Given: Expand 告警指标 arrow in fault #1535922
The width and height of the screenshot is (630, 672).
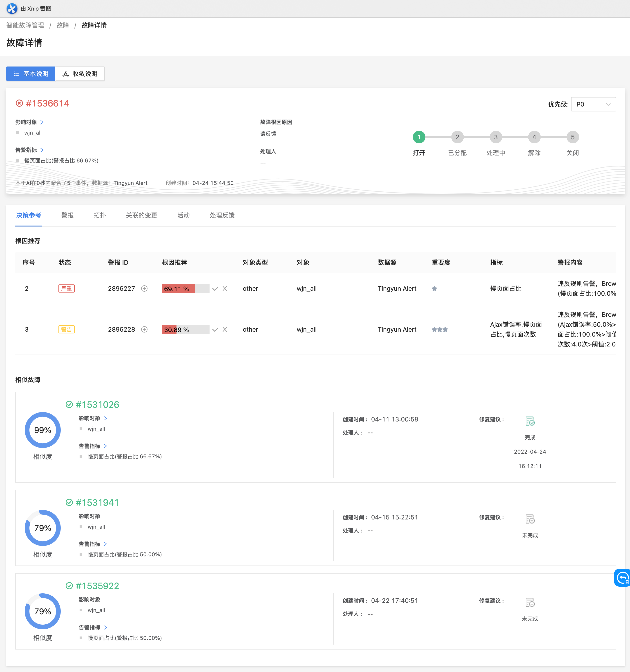Looking at the screenshot, I should (x=105, y=627).
